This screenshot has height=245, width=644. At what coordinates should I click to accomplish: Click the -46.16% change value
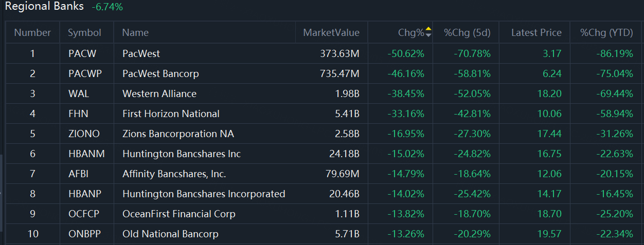tap(406, 73)
